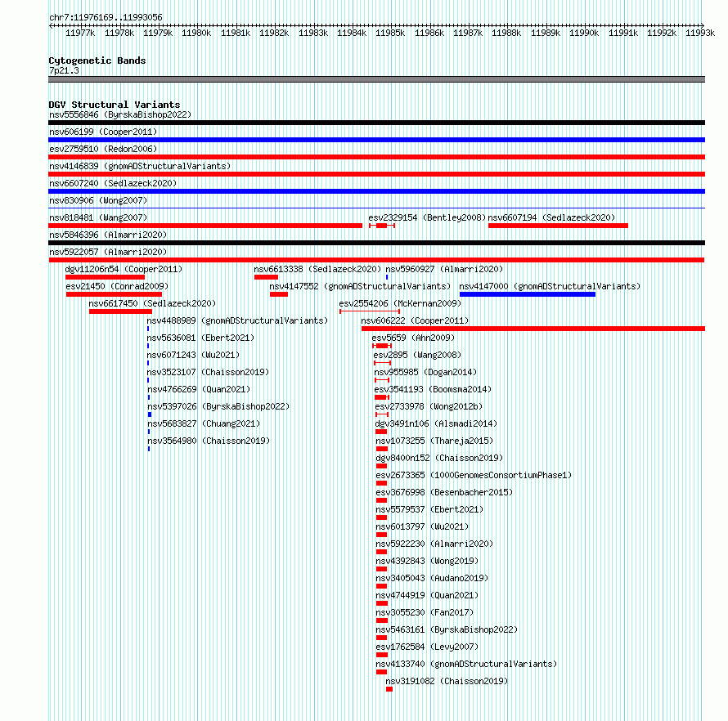
Task: Select the dgv8400n152 (Chaisson2019) variant label
Action: point(439,458)
